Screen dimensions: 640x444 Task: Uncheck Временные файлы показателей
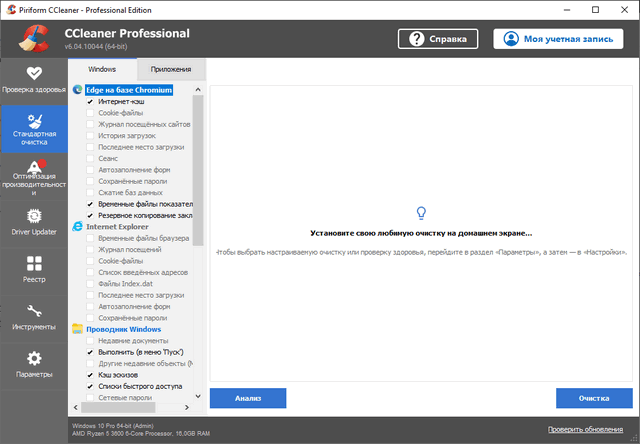[90, 204]
